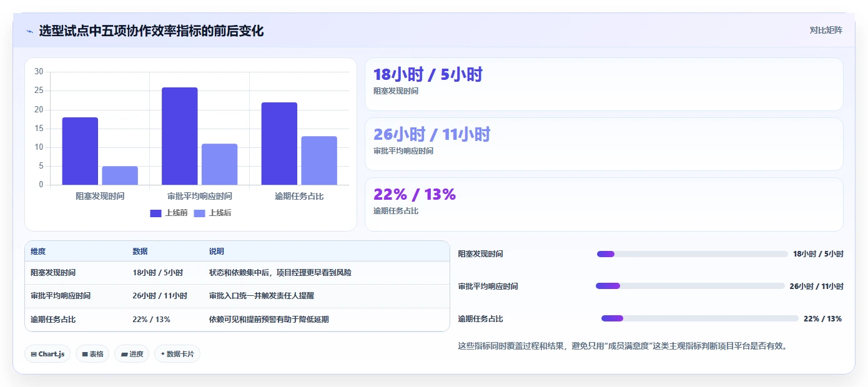Click the 表格 tag chip
Screen dimensions: 868x387
(92, 354)
